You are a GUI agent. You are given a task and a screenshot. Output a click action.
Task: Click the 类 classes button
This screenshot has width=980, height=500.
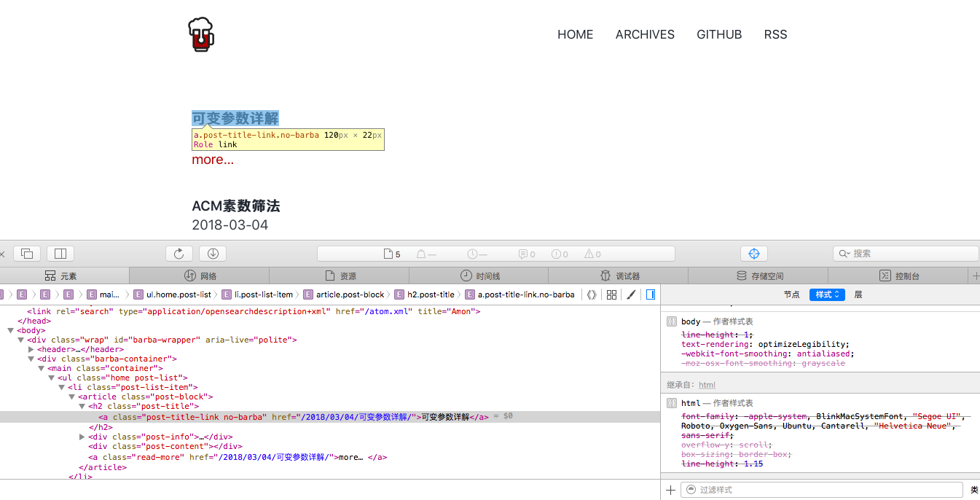point(975,490)
